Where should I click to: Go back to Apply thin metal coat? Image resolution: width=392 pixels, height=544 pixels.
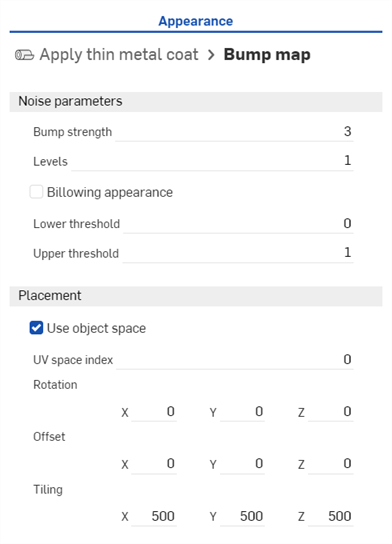click(x=119, y=54)
